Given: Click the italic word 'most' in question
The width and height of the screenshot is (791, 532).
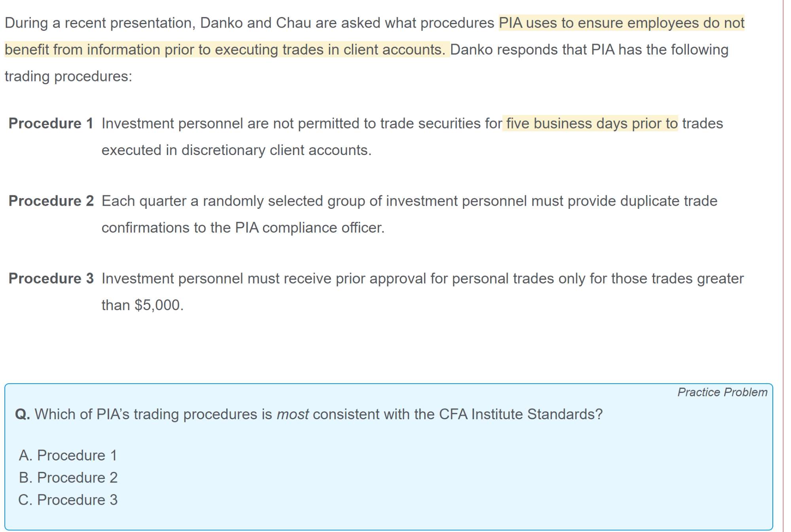Looking at the screenshot, I should 292,414.
